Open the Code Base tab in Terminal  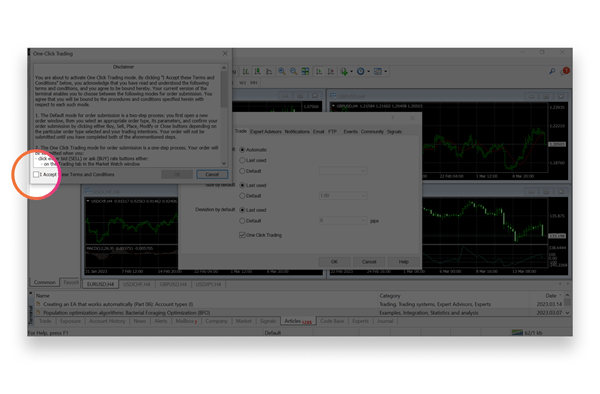(332, 321)
